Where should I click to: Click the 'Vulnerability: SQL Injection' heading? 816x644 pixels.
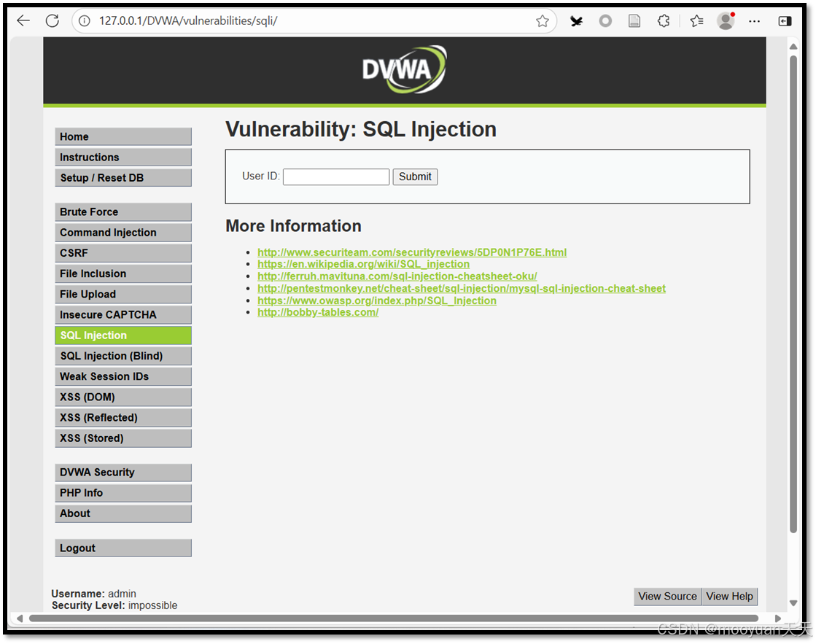(361, 129)
